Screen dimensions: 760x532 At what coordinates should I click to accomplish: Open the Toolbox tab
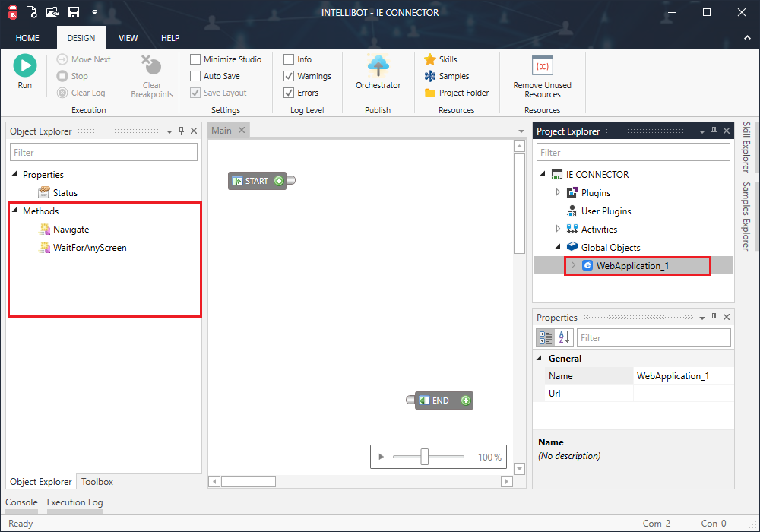pos(97,481)
